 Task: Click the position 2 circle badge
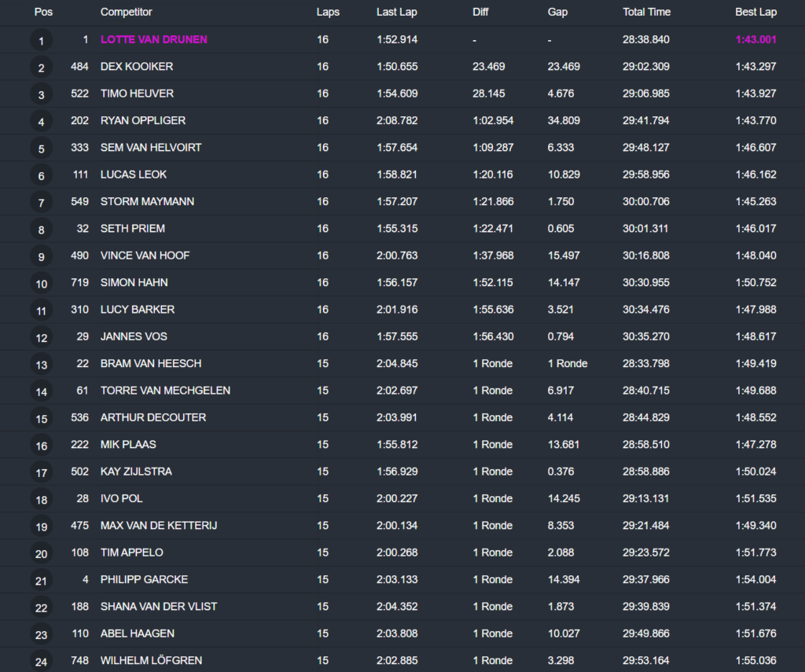[x=41, y=68]
